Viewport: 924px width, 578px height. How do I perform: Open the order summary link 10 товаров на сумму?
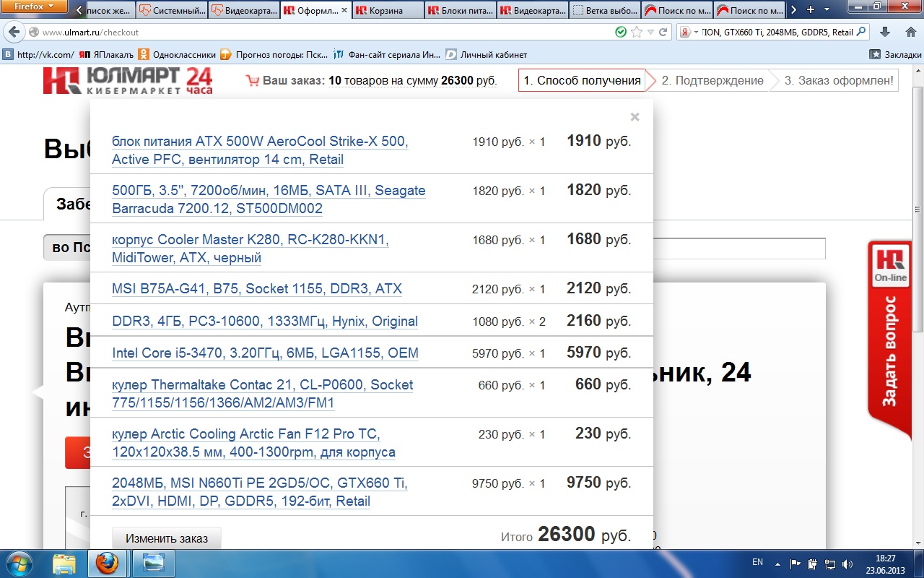point(412,81)
